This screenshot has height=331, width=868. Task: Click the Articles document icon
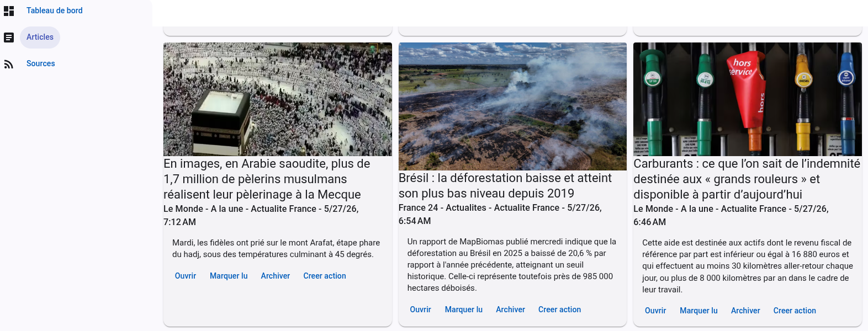coord(9,38)
